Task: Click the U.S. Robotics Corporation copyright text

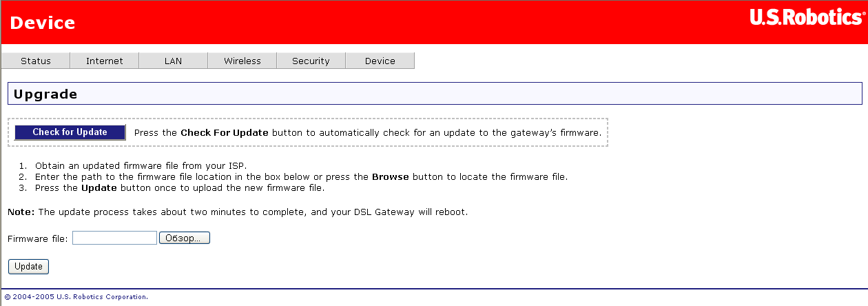Action: tap(76, 297)
